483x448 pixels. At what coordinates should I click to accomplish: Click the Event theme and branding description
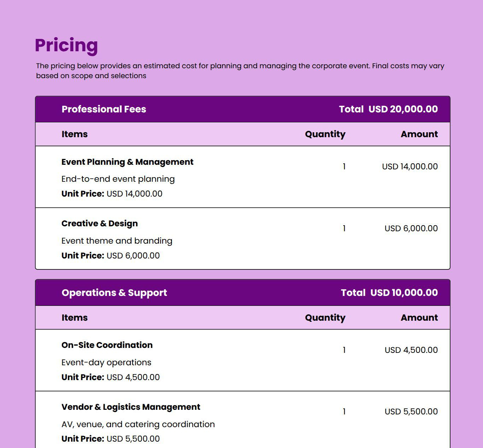(117, 241)
